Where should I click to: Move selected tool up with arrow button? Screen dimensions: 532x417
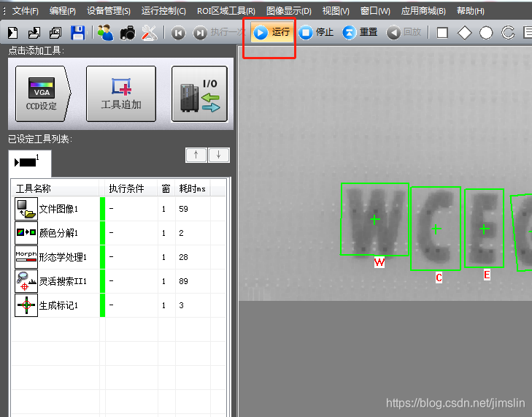point(196,155)
